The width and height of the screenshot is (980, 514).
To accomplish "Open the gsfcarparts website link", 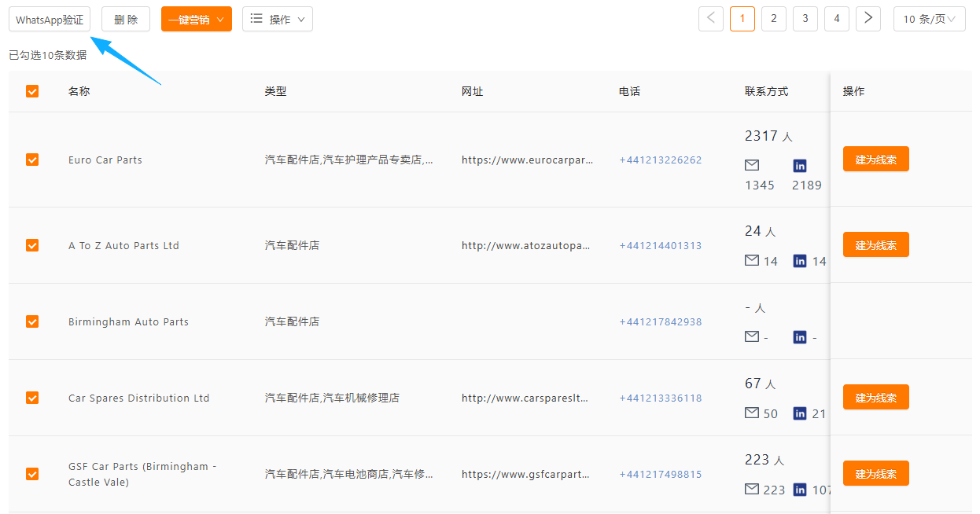I will 526,474.
